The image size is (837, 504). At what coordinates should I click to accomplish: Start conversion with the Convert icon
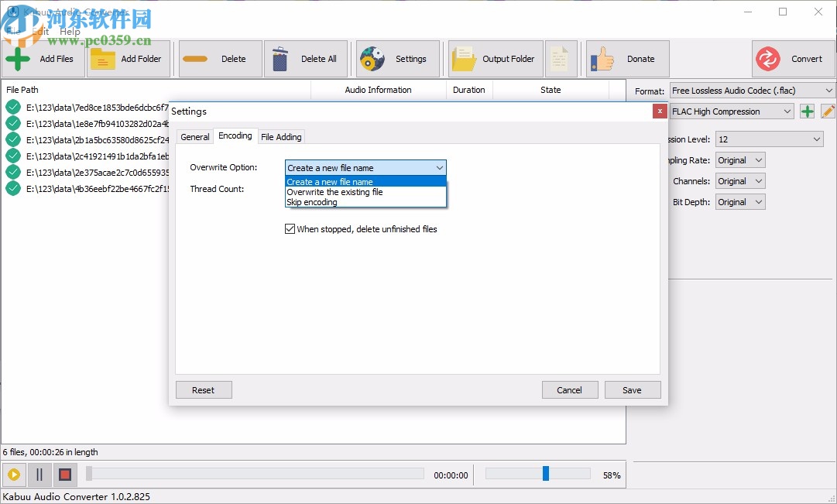[x=770, y=58]
